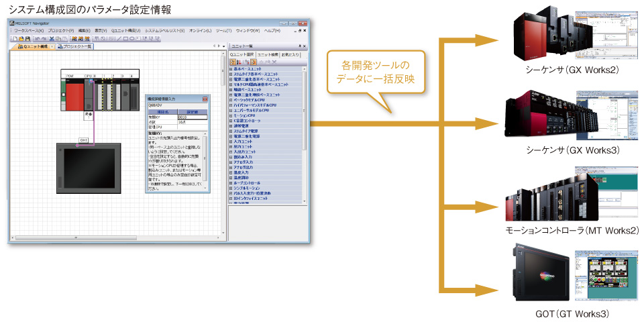Select the Rectangle drawing tool icon

[x=125, y=39]
